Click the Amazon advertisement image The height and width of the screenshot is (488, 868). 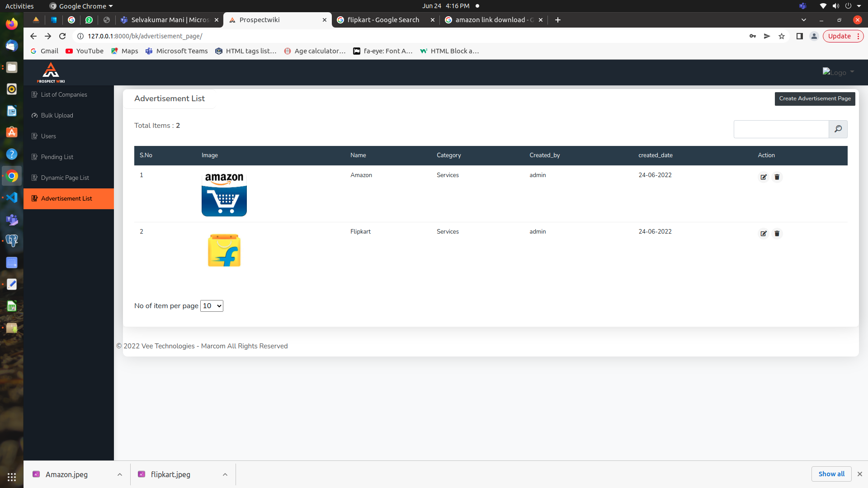[224, 194]
